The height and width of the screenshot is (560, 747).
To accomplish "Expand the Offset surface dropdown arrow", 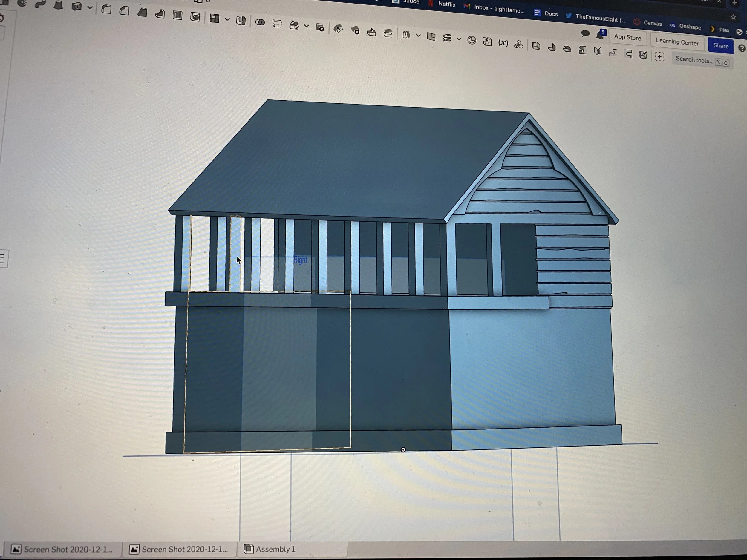I will tap(418, 36).
